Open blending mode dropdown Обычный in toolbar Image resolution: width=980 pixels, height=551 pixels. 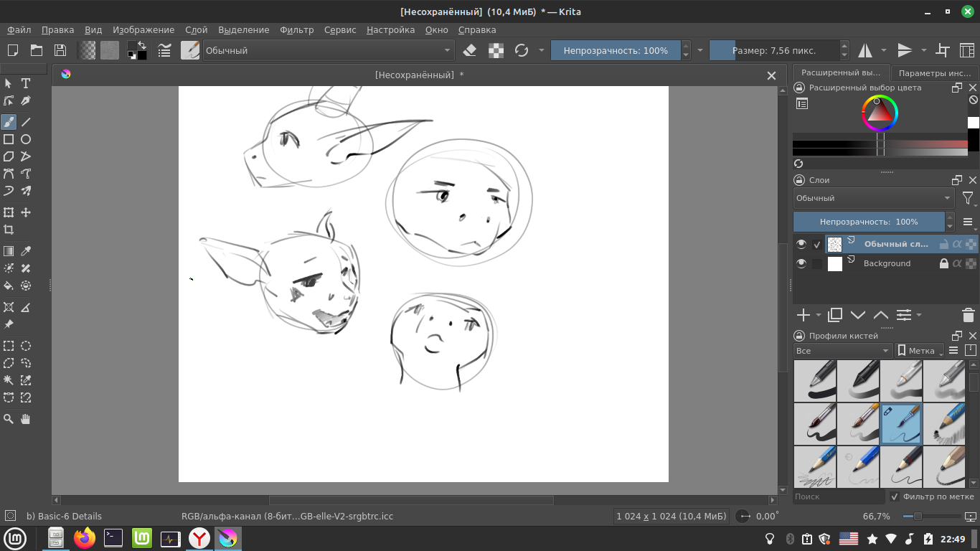[329, 50]
